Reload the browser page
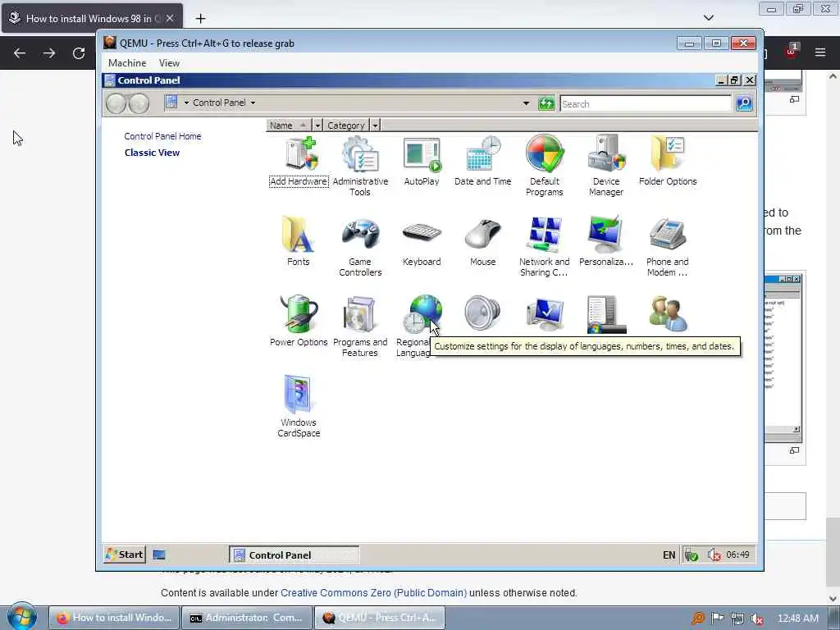 tap(79, 53)
